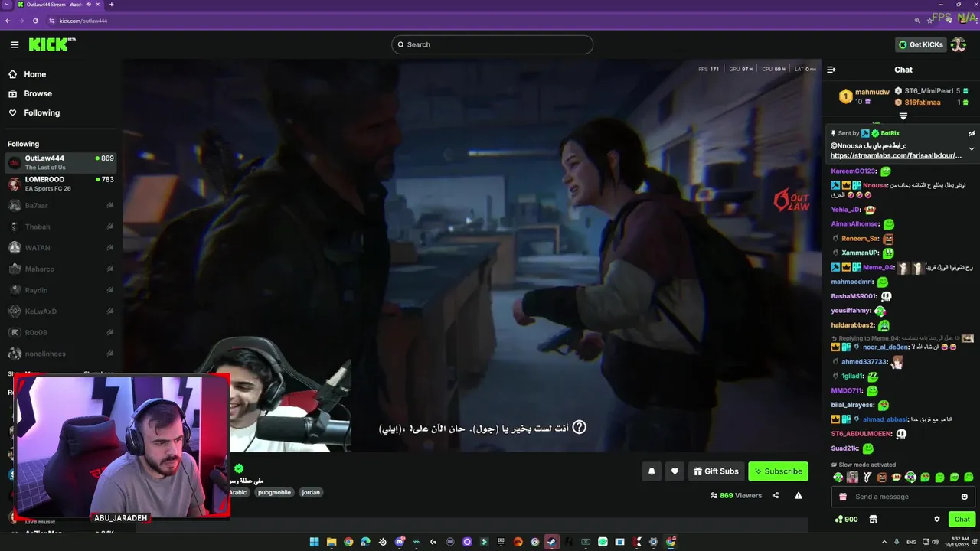Bookmark page with star icon

[x=929, y=21]
